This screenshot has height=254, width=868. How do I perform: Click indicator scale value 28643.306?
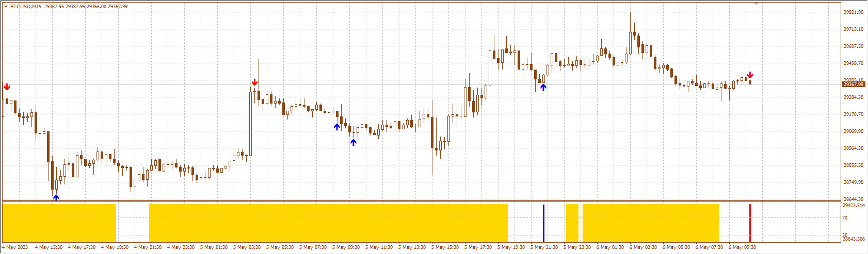[x=854, y=239]
